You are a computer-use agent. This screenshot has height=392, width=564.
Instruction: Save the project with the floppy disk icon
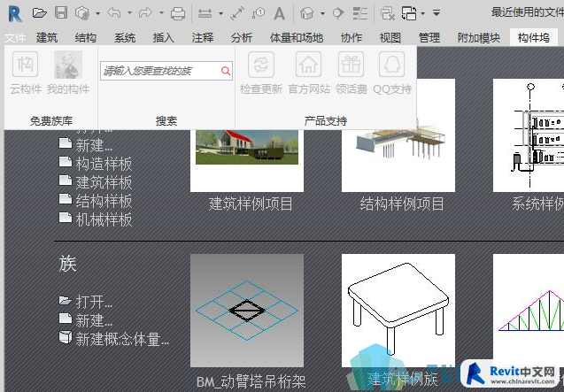[x=61, y=13]
